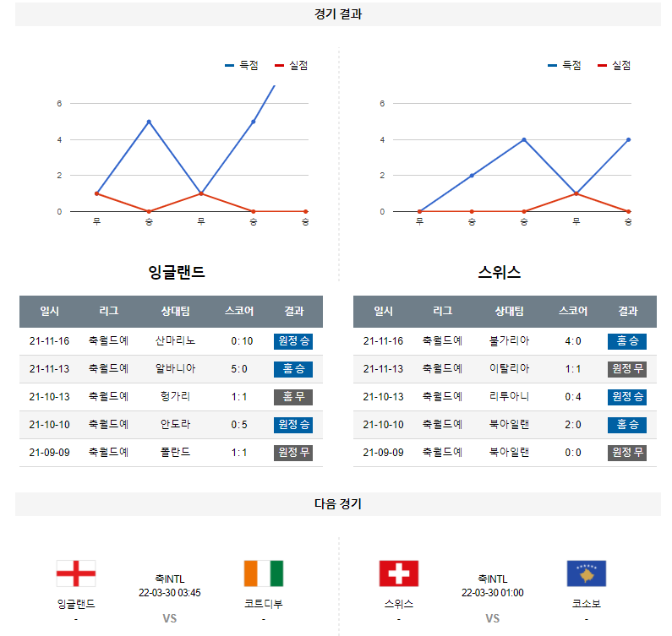
Task: Click 리투아니 opponent cell
Action: (509, 397)
